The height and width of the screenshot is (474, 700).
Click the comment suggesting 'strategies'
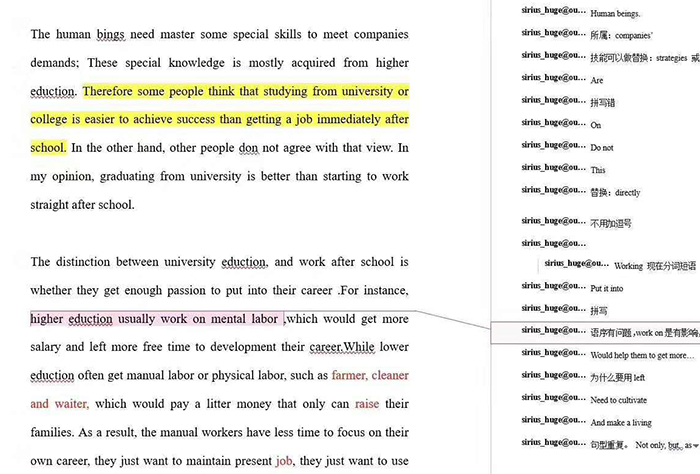tap(640, 58)
